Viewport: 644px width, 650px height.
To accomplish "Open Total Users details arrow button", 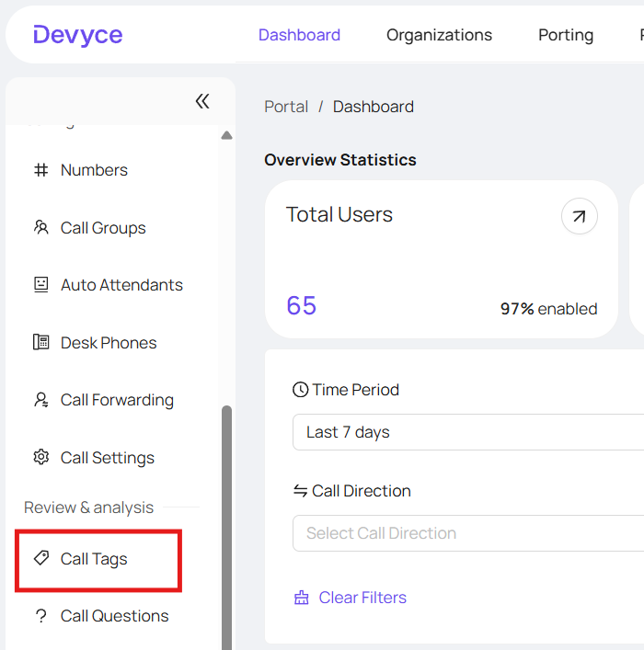I will [x=580, y=216].
